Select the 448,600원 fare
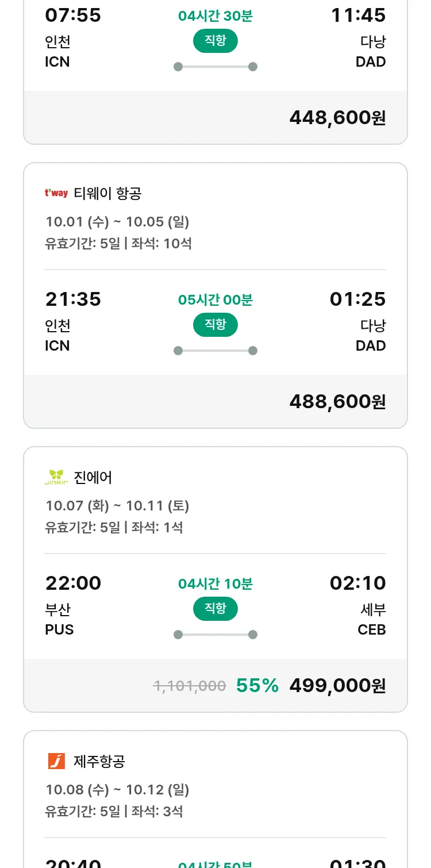This screenshot has width=431, height=868. 337,117
